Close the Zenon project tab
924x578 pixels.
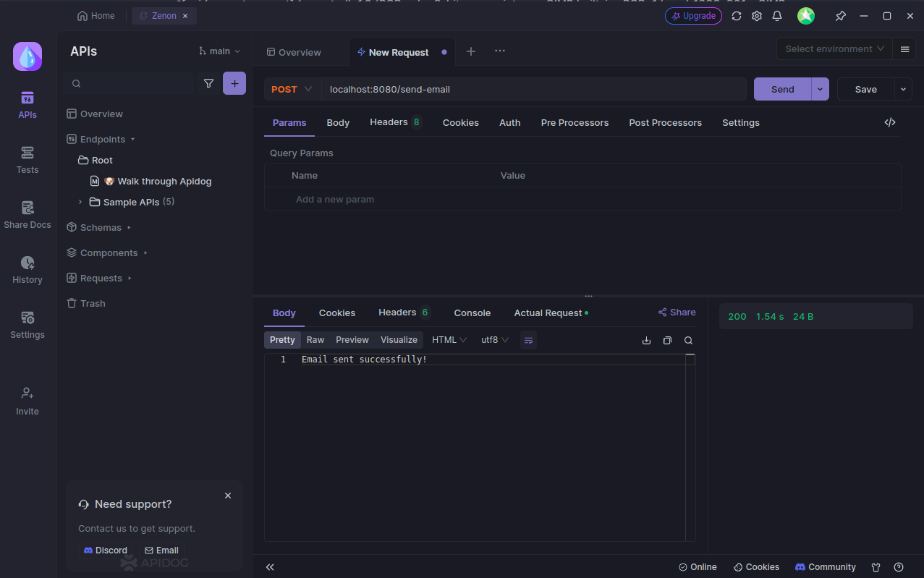click(x=186, y=16)
